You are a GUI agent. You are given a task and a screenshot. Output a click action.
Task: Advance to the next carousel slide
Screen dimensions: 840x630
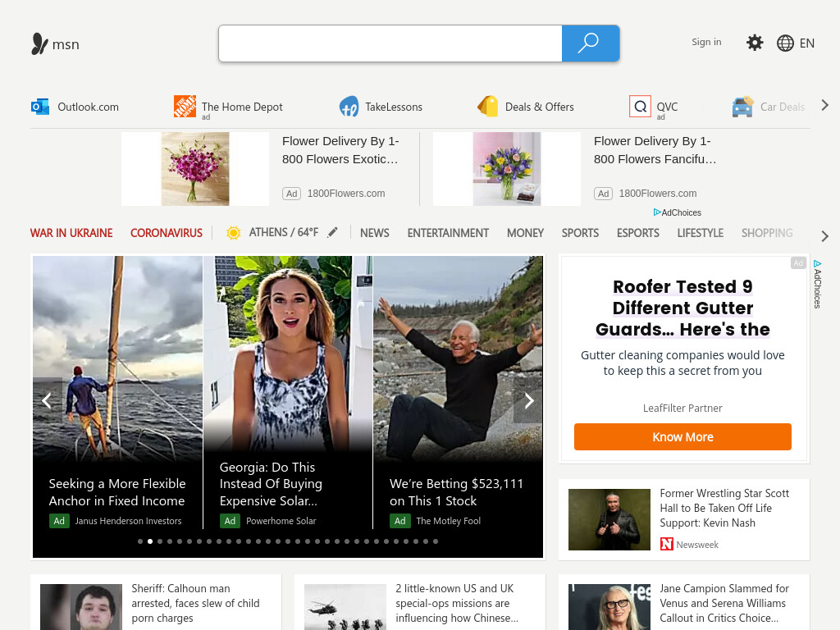point(528,400)
